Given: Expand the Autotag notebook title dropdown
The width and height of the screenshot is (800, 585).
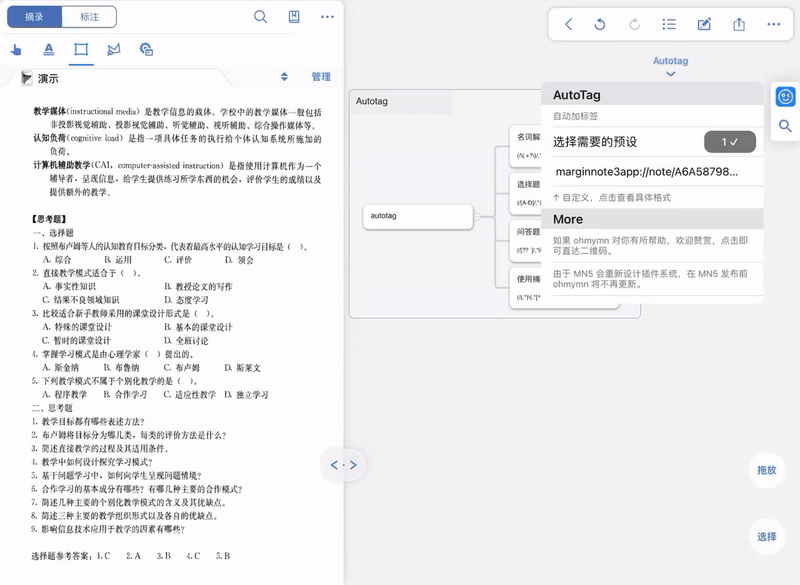Looking at the screenshot, I should [x=670, y=66].
